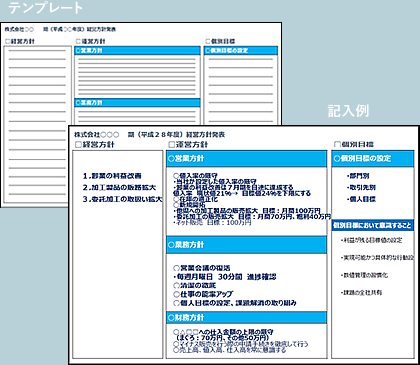Image resolution: width=420 pixels, height=365 pixels.
Task: Click the blank lined 経営方針 box in template
Action: [37, 125]
